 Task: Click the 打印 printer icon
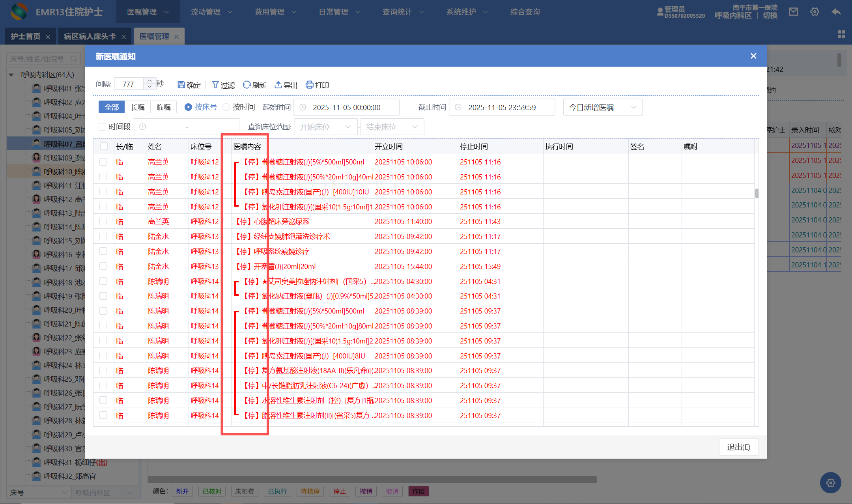pos(310,85)
